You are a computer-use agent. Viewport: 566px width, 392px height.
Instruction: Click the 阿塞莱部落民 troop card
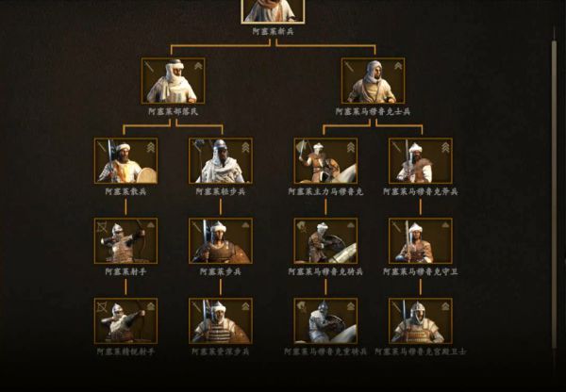click(174, 81)
